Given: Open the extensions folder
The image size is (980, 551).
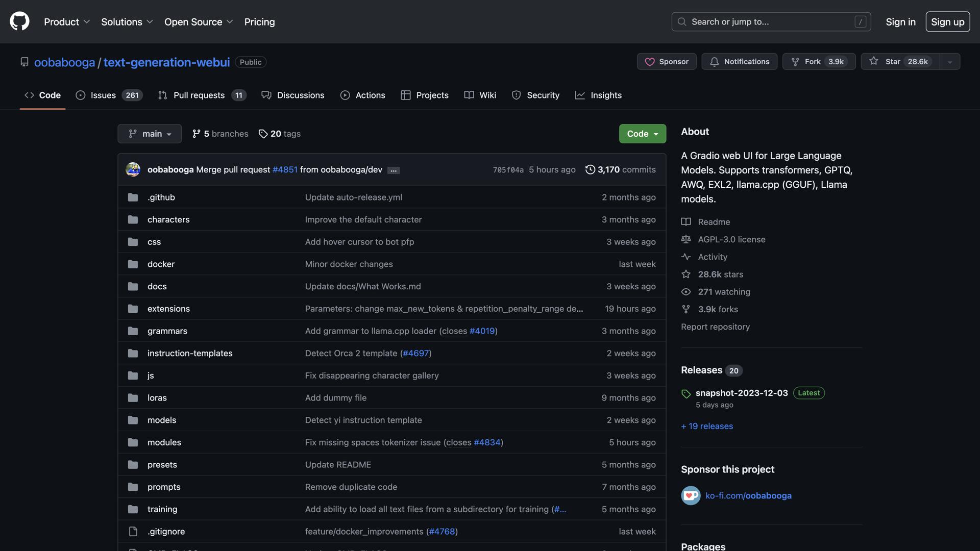Looking at the screenshot, I should pos(168,309).
